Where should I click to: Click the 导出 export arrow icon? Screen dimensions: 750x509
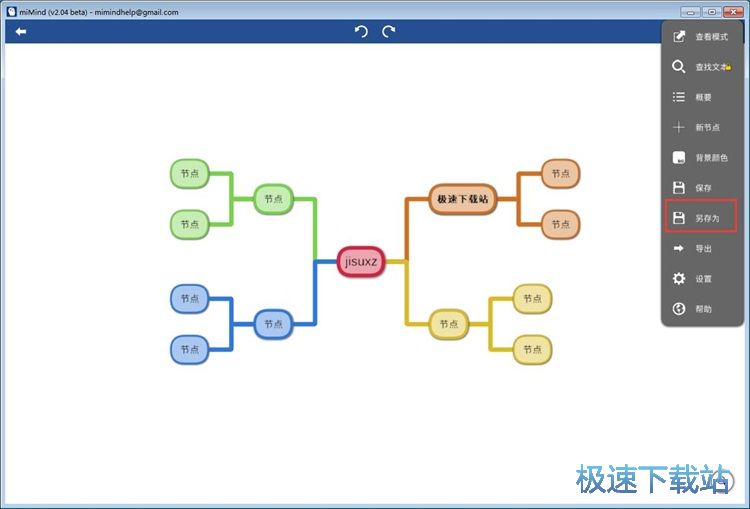tap(679, 248)
